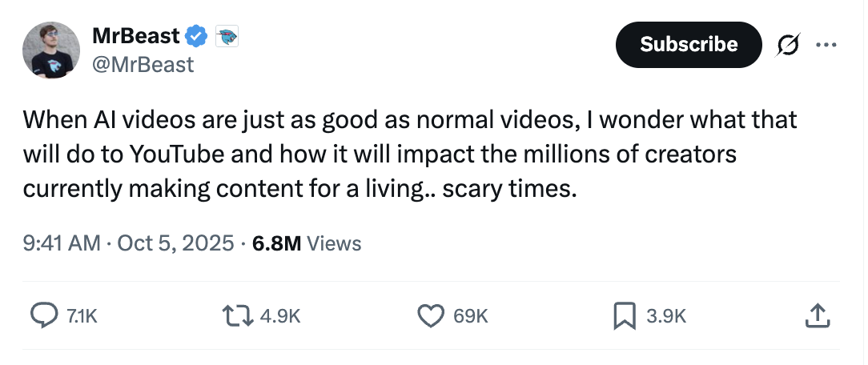The image size is (868, 365).
Task: Open the Beast affiliate badge icon
Action: coord(227,37)
